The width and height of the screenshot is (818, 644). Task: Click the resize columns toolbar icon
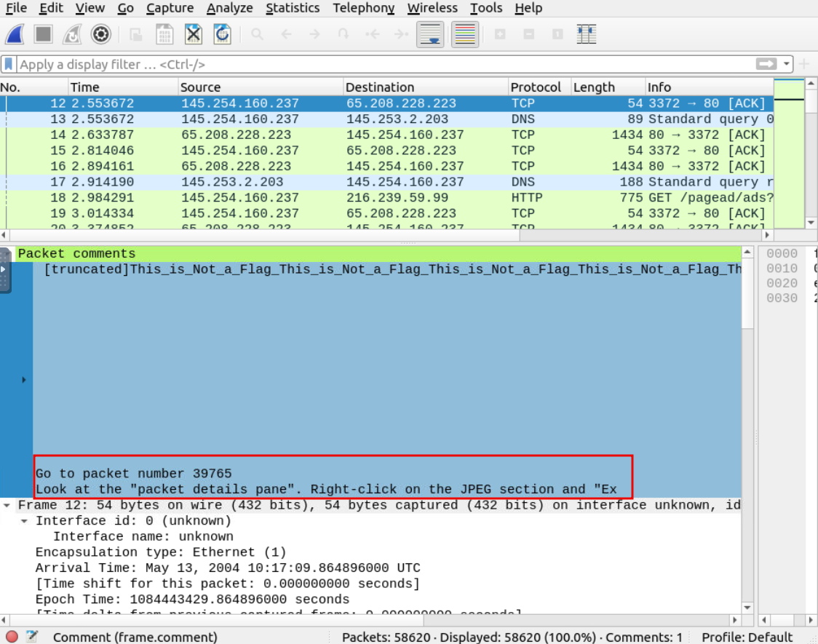pyautogui.click(x=586, y=34)
